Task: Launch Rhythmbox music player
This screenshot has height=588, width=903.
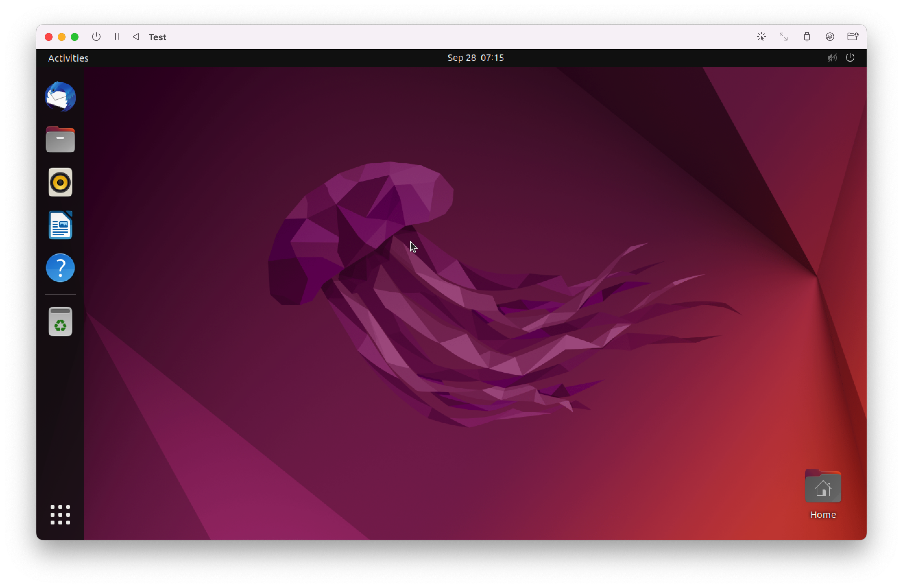Action: coord(60,182)
